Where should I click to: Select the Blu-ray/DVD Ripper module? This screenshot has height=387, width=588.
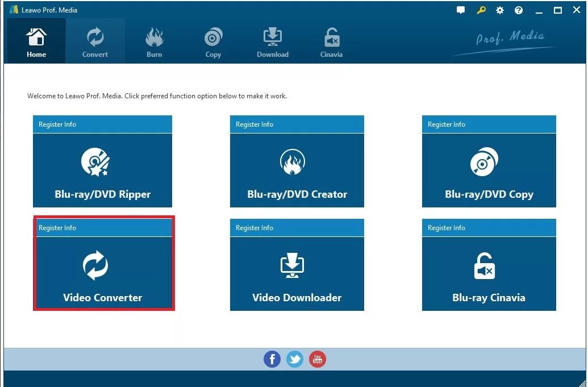click(x=102, y=169)
